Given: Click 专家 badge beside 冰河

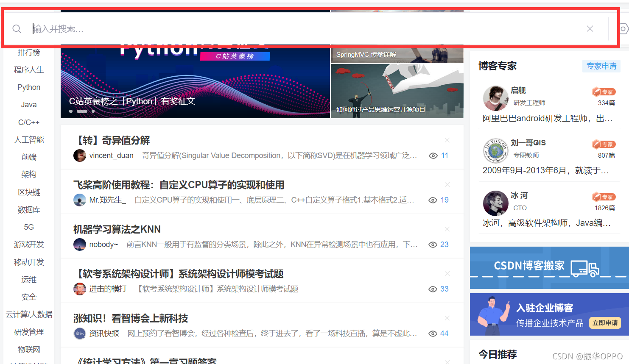Looking at the screenshot, I should (604, 197).
